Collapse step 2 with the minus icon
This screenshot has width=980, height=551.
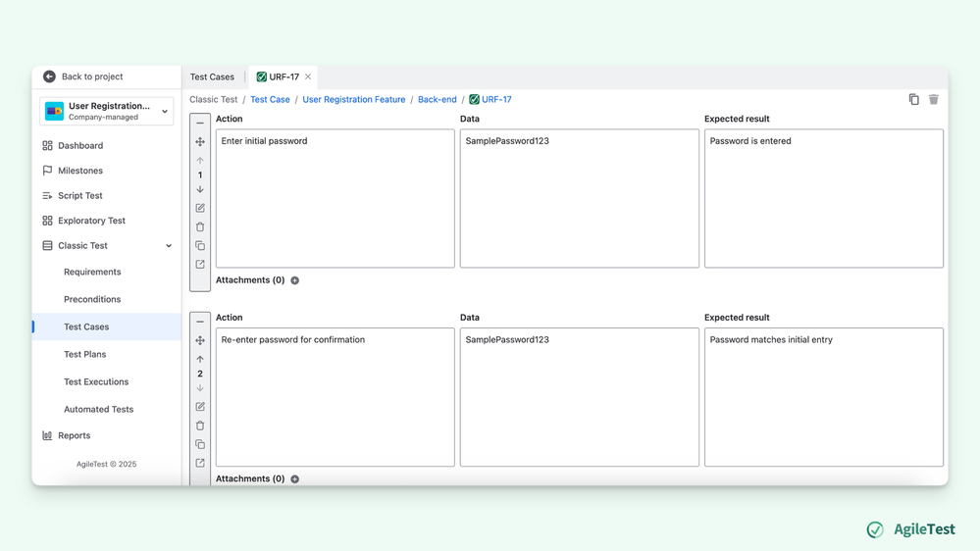200,322
